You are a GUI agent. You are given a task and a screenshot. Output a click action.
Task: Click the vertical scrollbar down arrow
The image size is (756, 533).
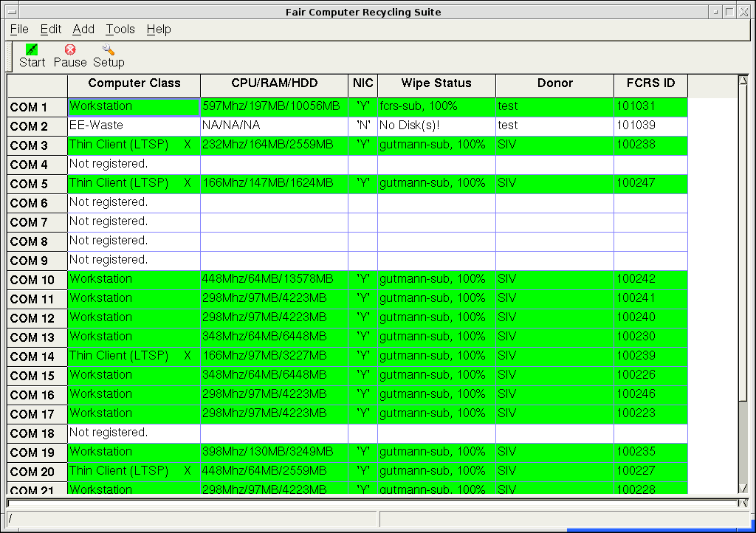(743, 489)
